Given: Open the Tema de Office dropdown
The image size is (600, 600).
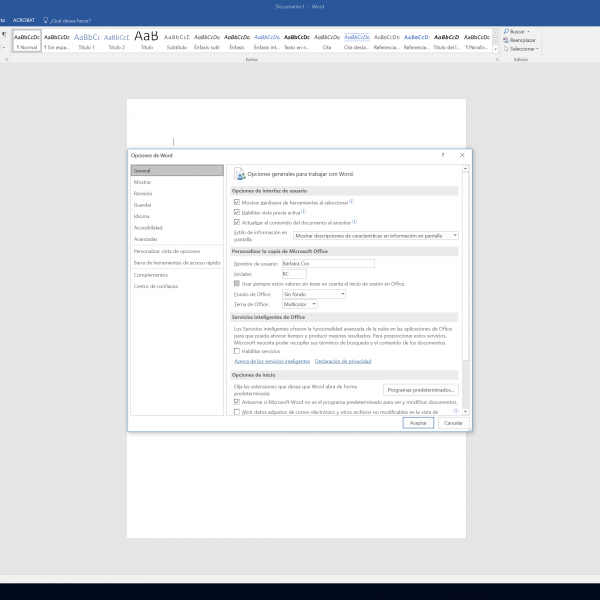Looking at the screenshot, I should [x=299, y=304].
